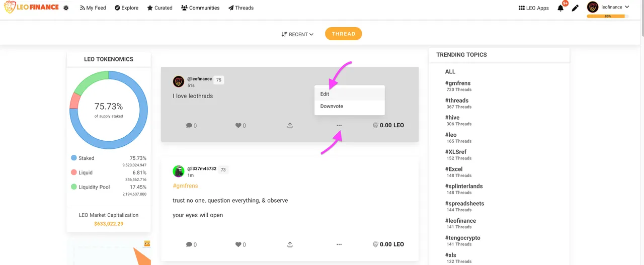
Task: Click the Staked blue legend dot
Action: (74, 158)
